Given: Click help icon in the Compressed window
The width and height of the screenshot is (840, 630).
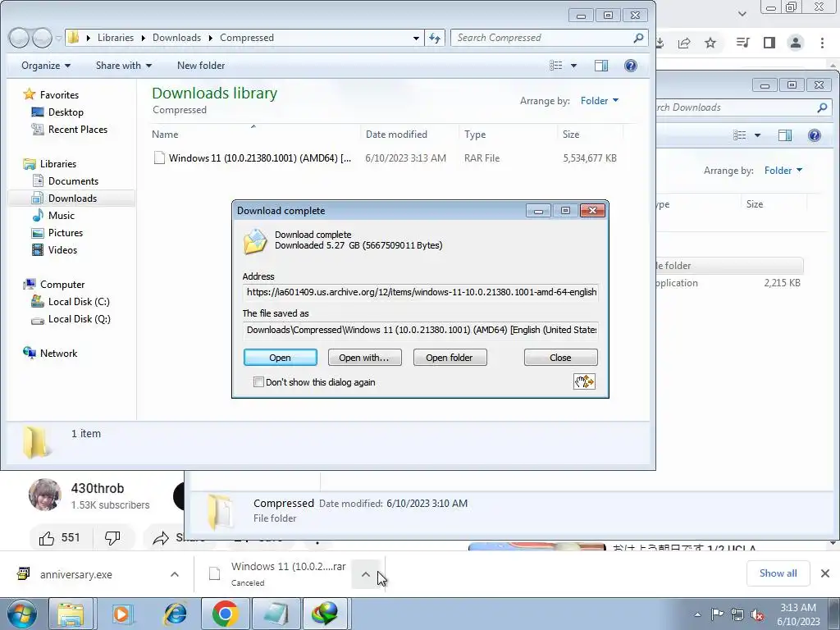Looking at the screenshot, I should pyautogui.click(x=631, y=66).
